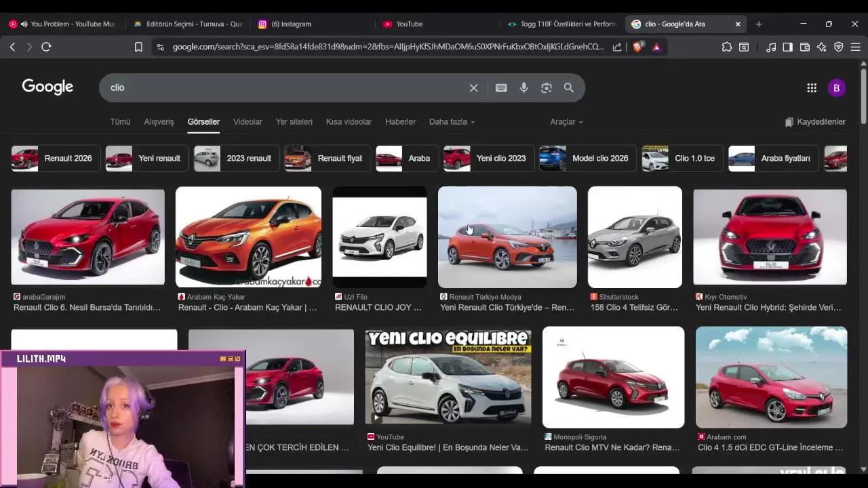Open the Extensions puzzle icon
The height and width of the screenshot is (488, 868).
click(727, 47)
